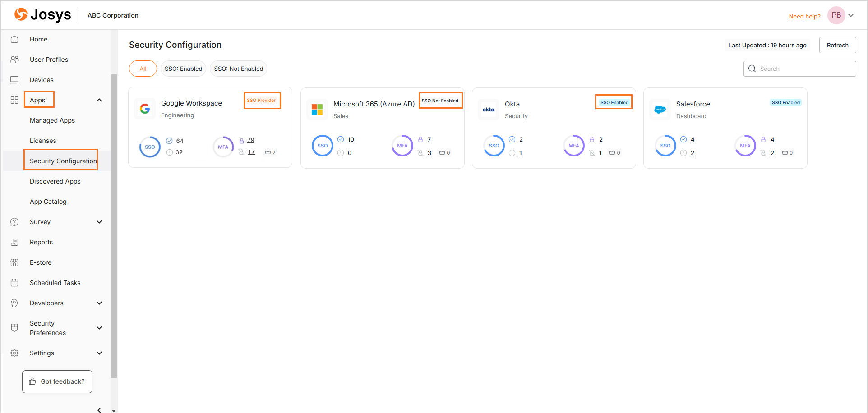Filter by SSO: Not Enabled
868x413 pixels.
pyautogui.click(x=239, y=69)
